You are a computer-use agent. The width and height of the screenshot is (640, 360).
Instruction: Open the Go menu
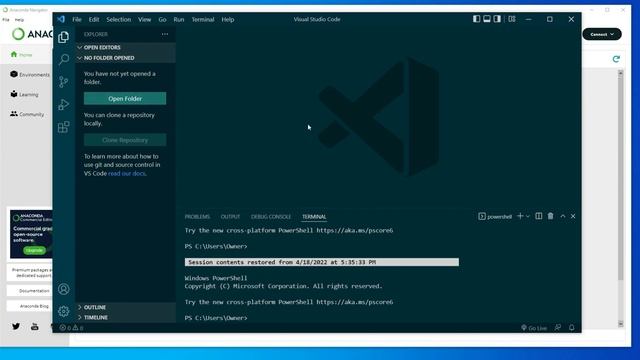click(x=162, y=19)
